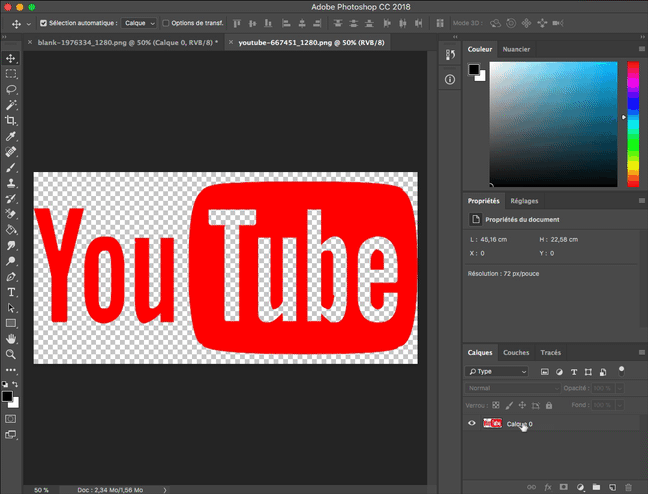Image resolution: width=648 pixels, height=494 pixels.
Task: Switch to blank-1976334_1280.png document tab
Action: pyautogui.click(x=128, y=43)
